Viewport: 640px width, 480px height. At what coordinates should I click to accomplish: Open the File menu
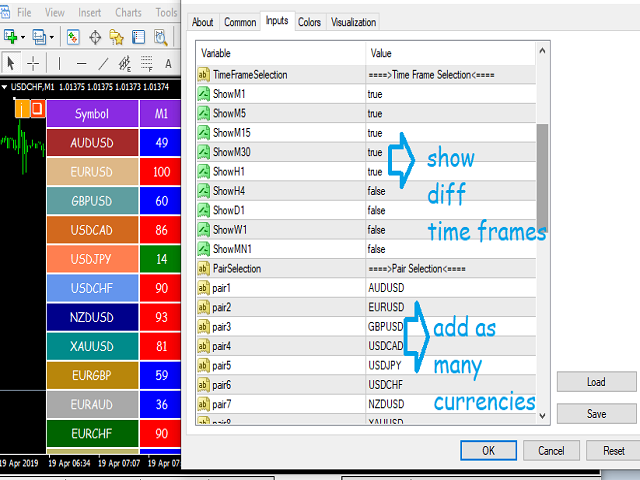(24, 13)
